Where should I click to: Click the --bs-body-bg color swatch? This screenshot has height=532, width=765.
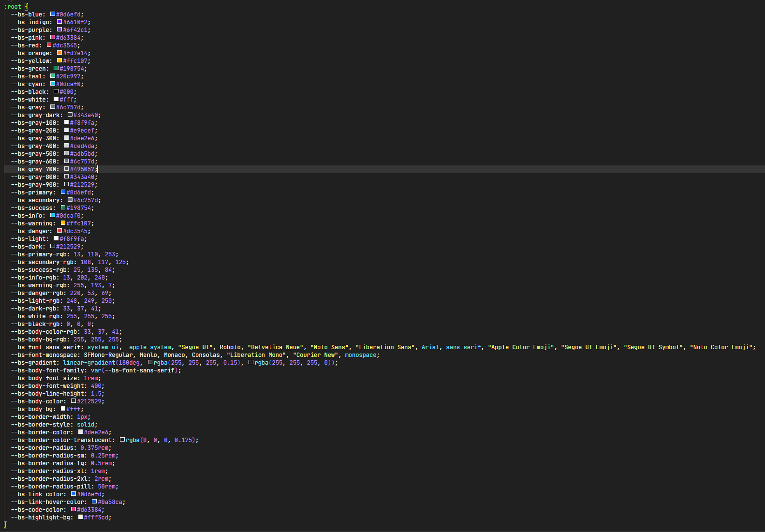[x=63, y=409]
